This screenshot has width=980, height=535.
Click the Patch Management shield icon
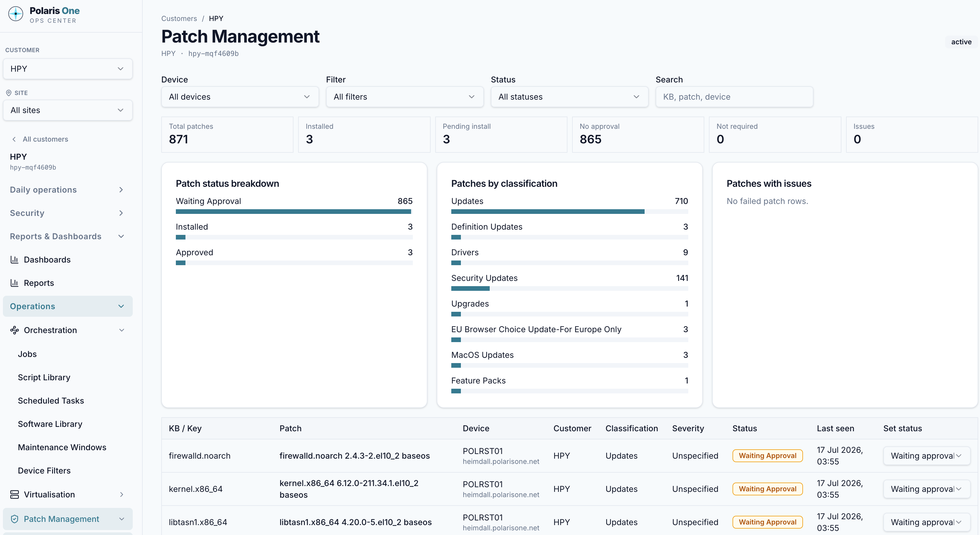point(15,519)
